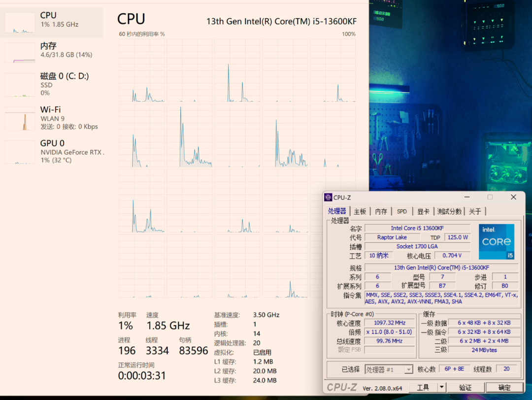The height and width of the screenshot is (400, 532).
Task: Click the name field Intel Core i5 13600KF
Action: click(417, 228)
